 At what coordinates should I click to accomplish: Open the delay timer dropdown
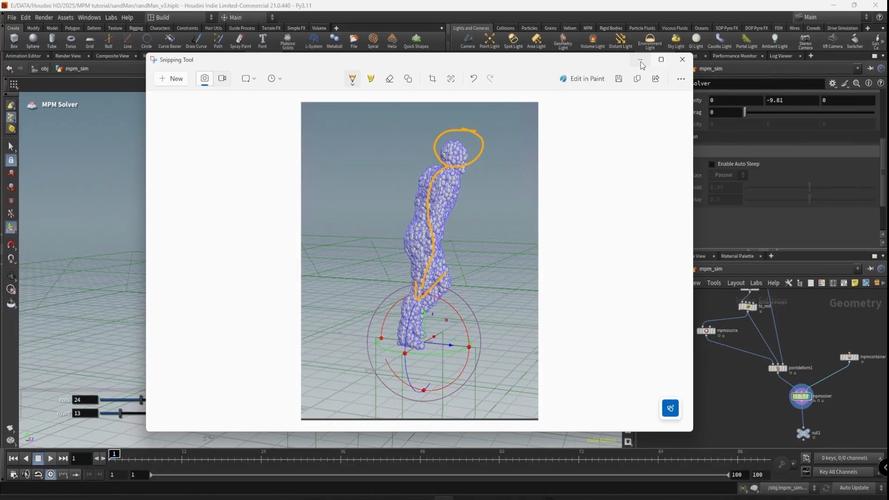pyautogui.click(x=275, y=78)
